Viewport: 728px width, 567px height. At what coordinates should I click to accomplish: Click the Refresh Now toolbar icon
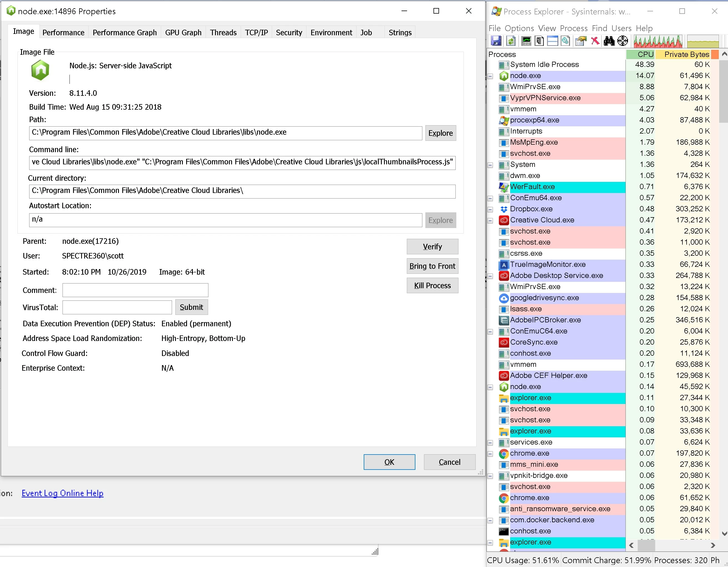click(x=511, y=41)
